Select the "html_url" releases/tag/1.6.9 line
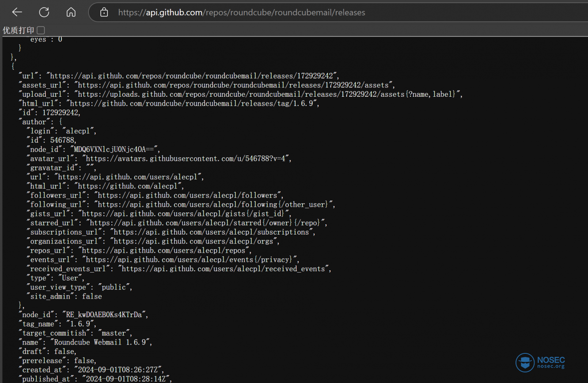 pyautogui.click(x=169, y=103)
